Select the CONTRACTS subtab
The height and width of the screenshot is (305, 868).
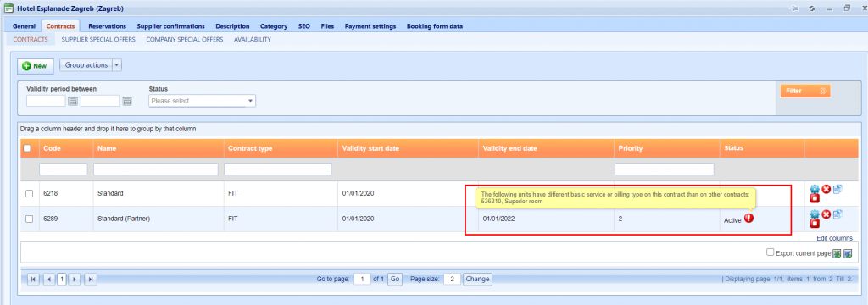click(31, 39)
